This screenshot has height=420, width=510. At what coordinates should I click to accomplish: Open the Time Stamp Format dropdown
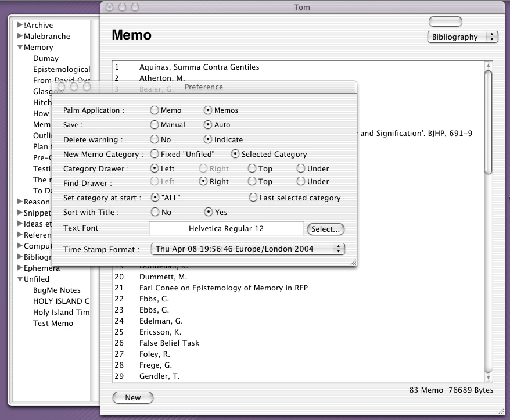(247, 249)
